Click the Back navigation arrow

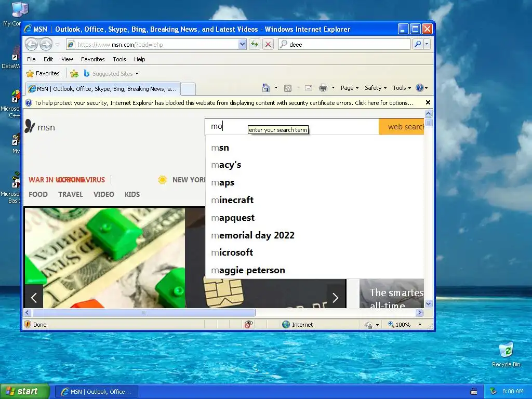(31, 44)
